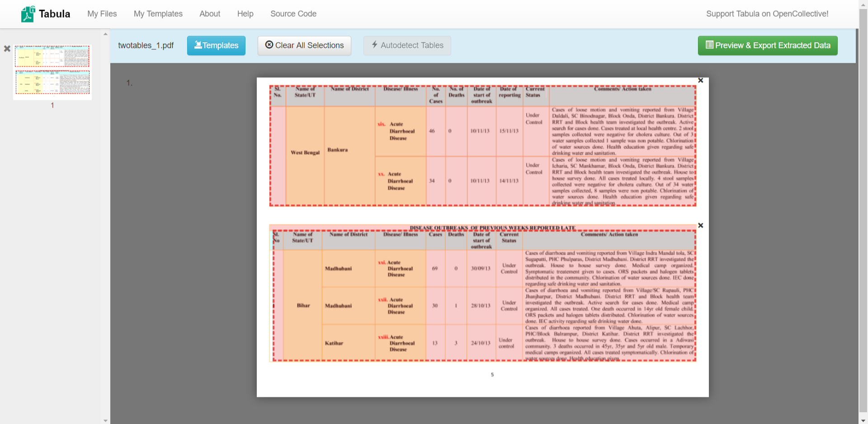Open the Help menu link
The width and height of the screenshot is (868, 424).
tap(245, 14)
